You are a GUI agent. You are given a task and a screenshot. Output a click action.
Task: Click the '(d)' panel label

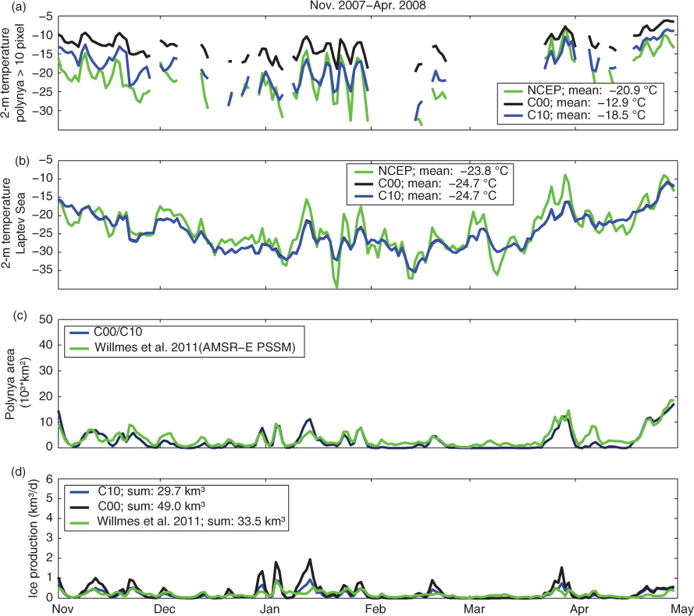[19, 472]
